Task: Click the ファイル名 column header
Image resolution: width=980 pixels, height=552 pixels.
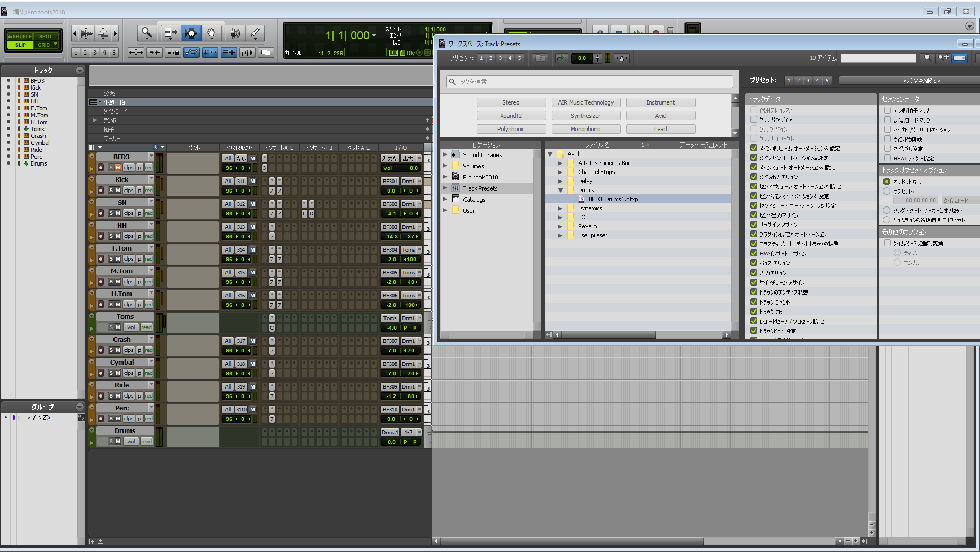Action: (x=598, y=144)
